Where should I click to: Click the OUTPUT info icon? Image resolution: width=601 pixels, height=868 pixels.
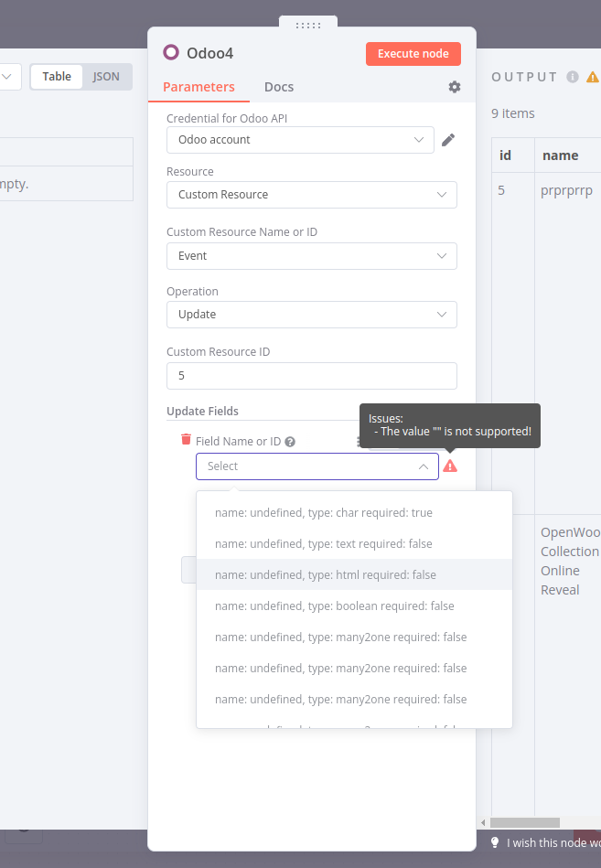571,77
